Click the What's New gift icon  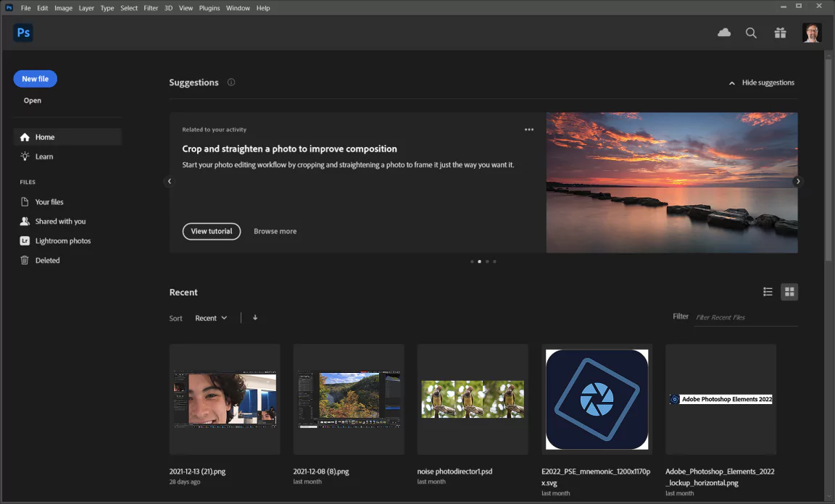tap(780, 33)
